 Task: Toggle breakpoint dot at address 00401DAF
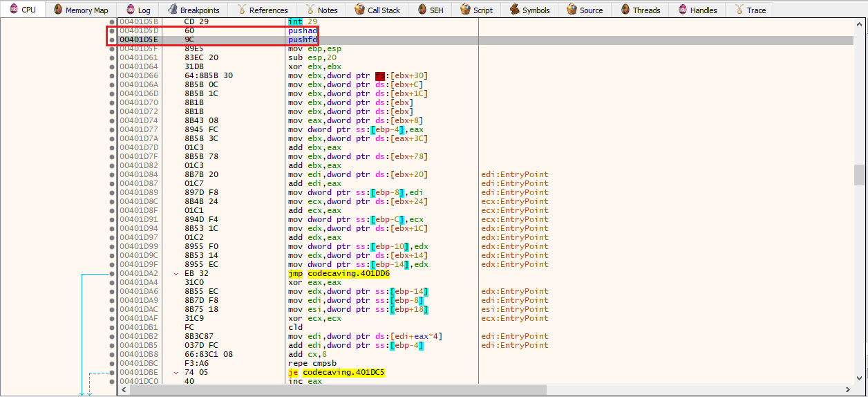pos(112,319)
